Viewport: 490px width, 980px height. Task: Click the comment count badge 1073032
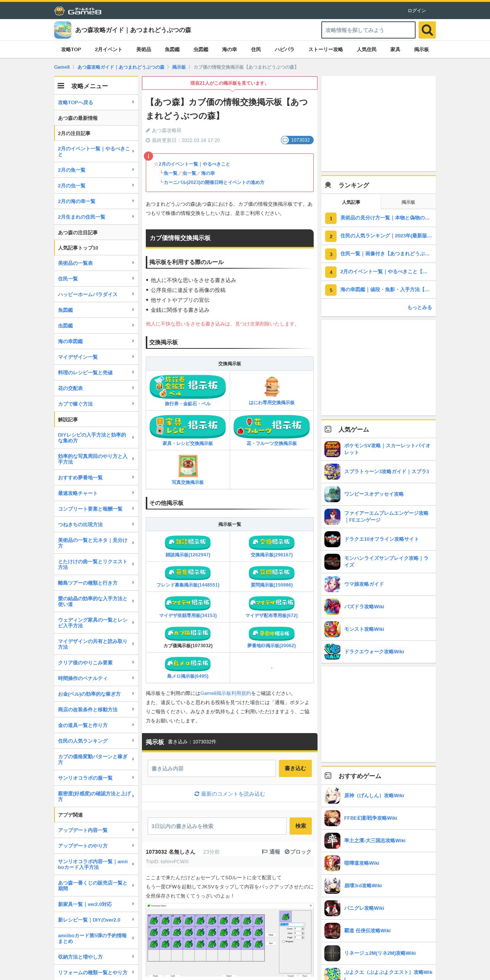click(x=297, y=140)
